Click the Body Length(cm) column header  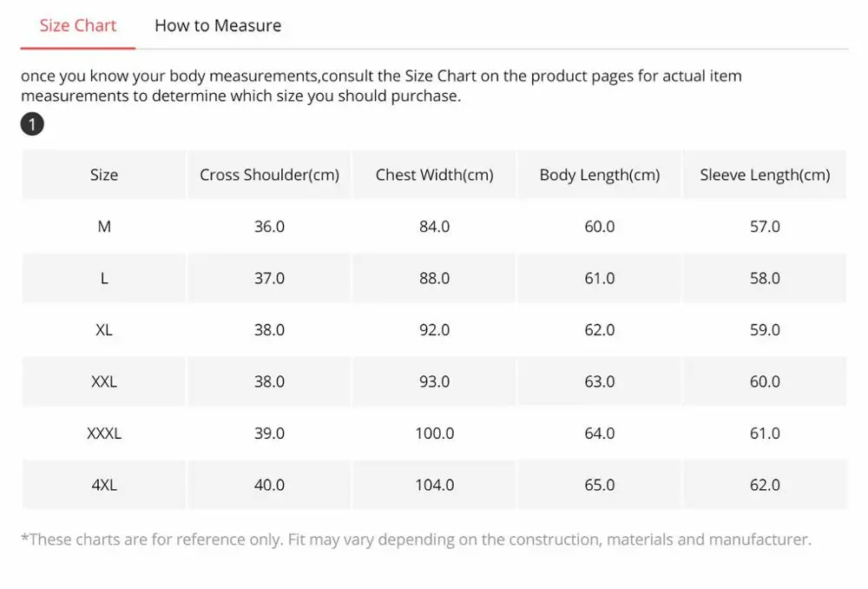point(599,175)
